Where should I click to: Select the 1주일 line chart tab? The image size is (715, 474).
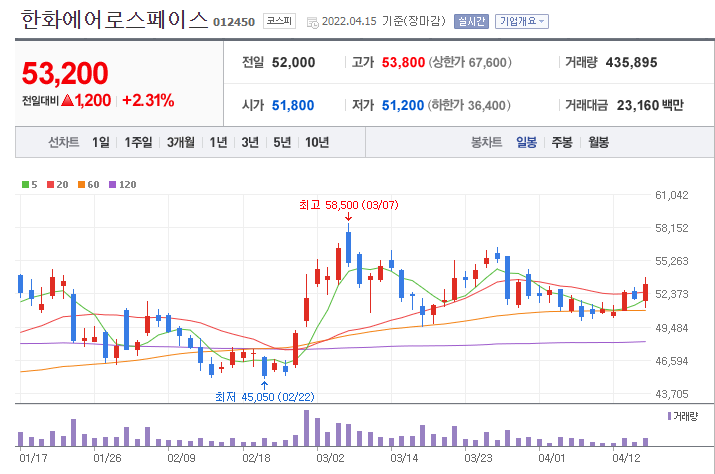(x=138, y=142)
